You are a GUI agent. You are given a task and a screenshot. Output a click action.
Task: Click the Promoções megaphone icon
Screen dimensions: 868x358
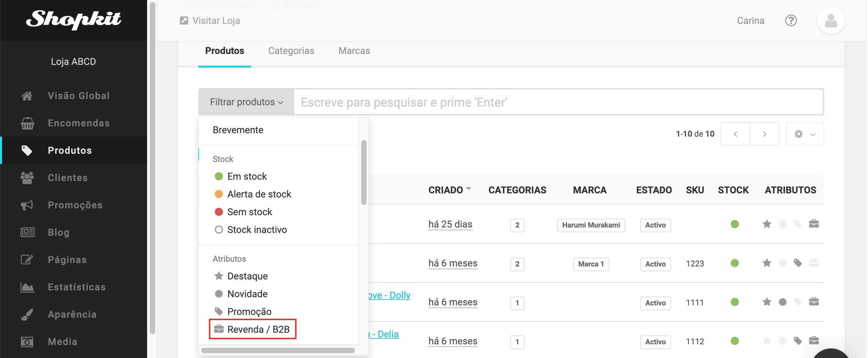tap(27, 205)
